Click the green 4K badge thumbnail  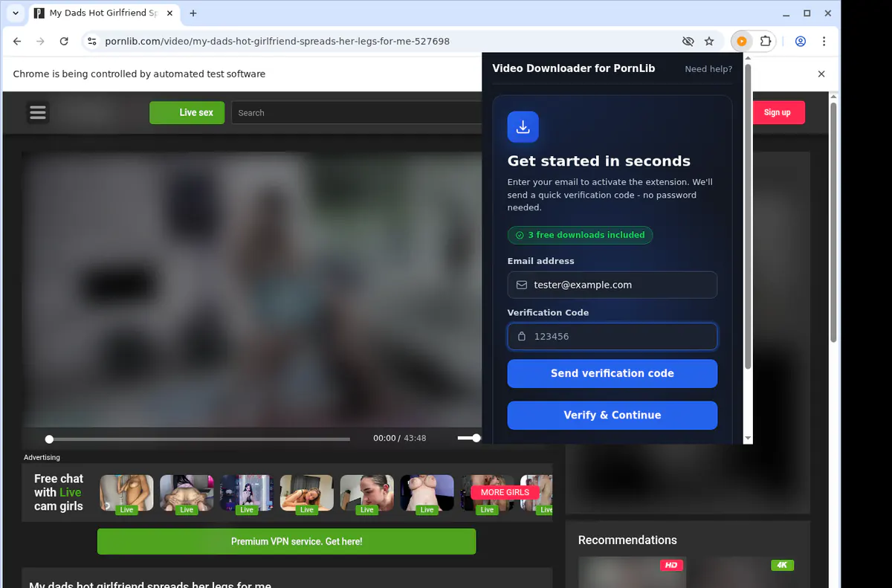tap(782, 565)
